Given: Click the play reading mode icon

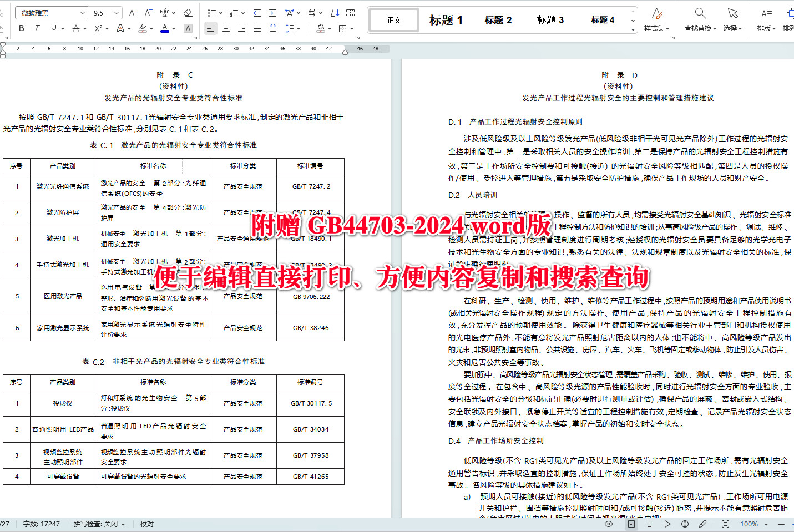Looking at the screenshot, I should pos(667,524).
